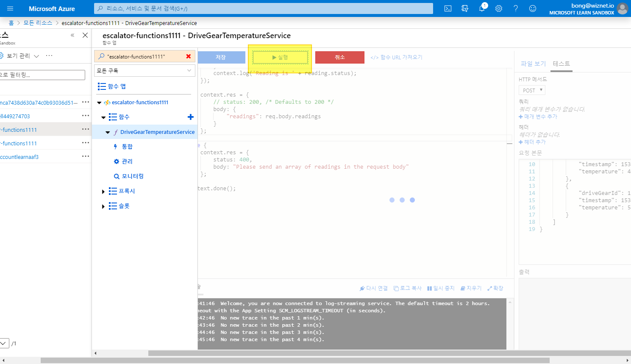The height and width of the screenshot is (364, 631).
Task: Add a query parameter
Action: click(538, 117)
